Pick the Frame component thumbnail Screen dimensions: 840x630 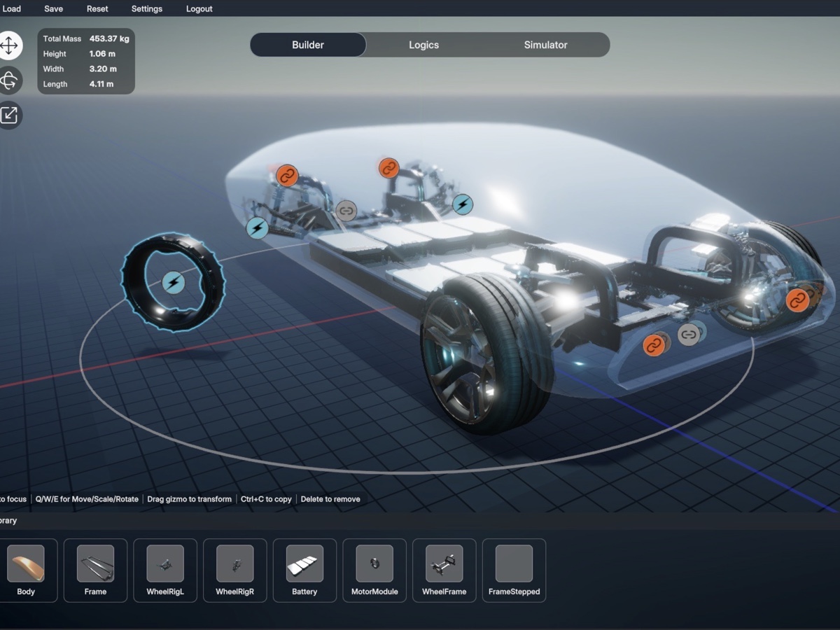95,570
